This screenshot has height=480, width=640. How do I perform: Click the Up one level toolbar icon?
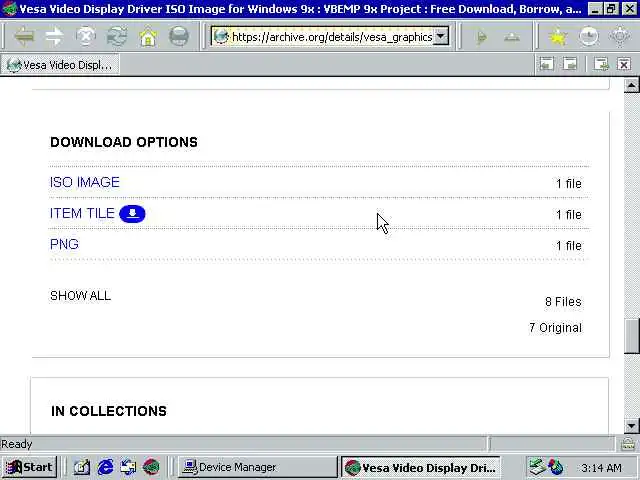(x=512, y=37)
